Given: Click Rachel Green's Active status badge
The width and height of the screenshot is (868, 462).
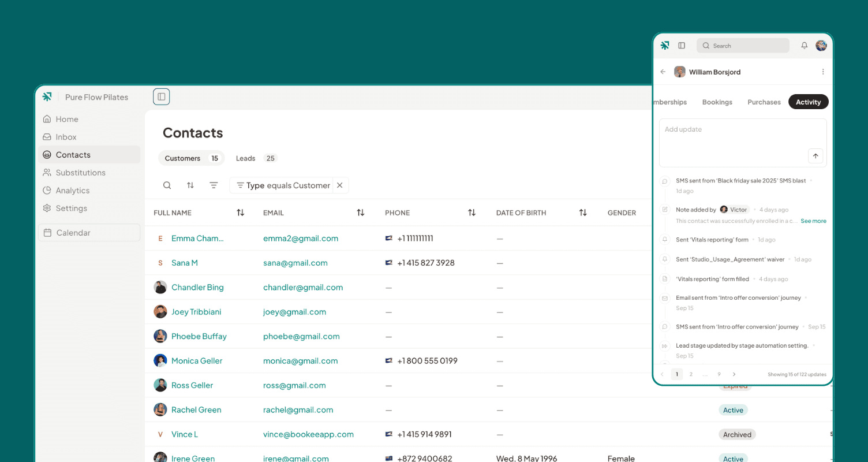Looking at the screenshot, I should 733,410.
